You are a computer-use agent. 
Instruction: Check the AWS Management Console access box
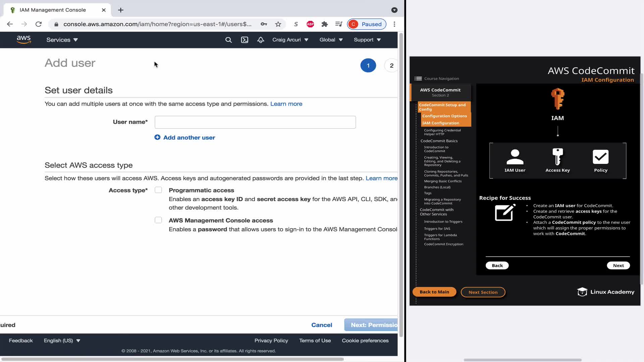[x=158, y=220]
